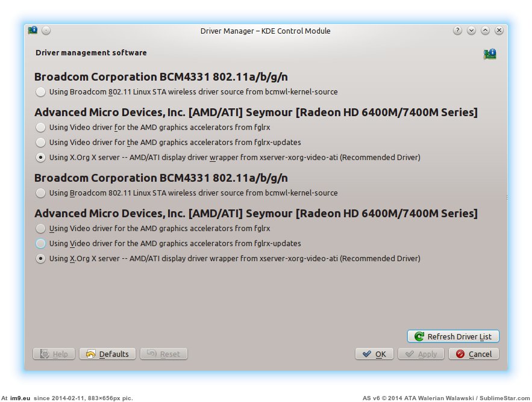Image resolution: width=532 pixels, height=402 pixels.
Task: Choose the fglrx-updates driver in the second AMD group
Action: point(40,244)
